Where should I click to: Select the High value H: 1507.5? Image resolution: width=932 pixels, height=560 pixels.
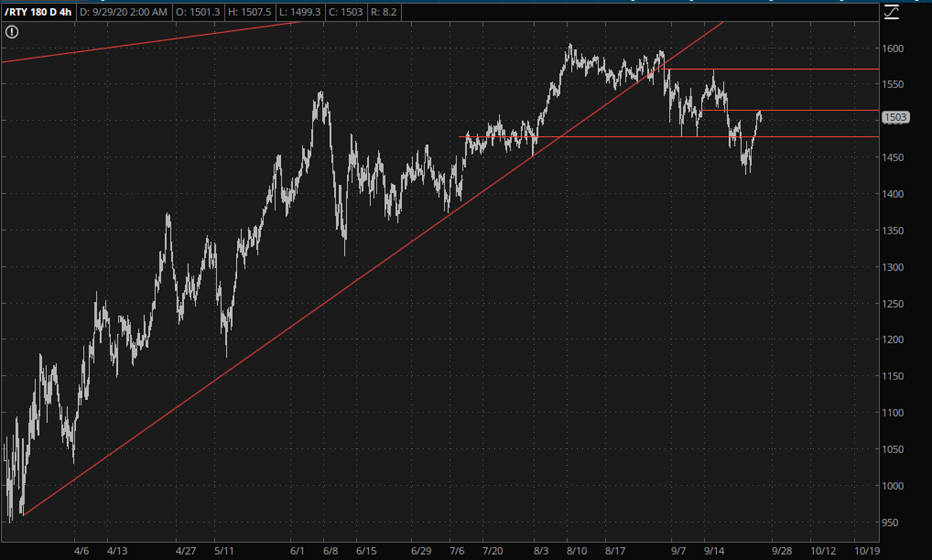point(249,12)
